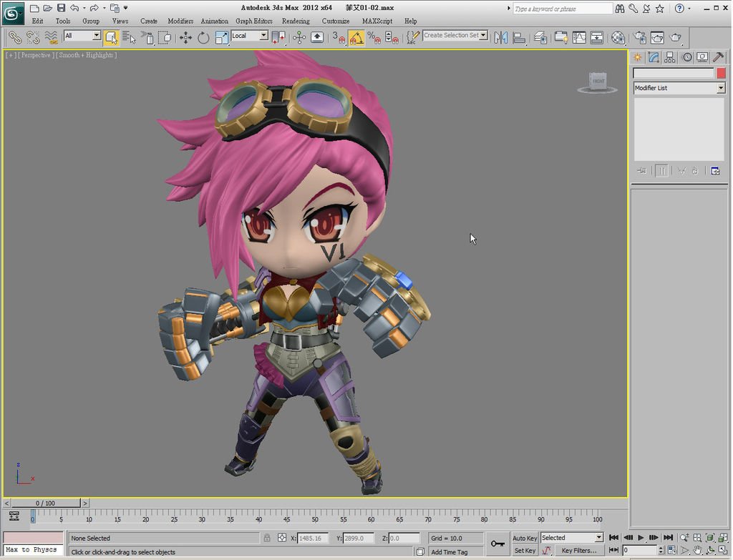Screen dimensions: 733x560
Task: Click Add Time Tag
Action: (450, 551)
